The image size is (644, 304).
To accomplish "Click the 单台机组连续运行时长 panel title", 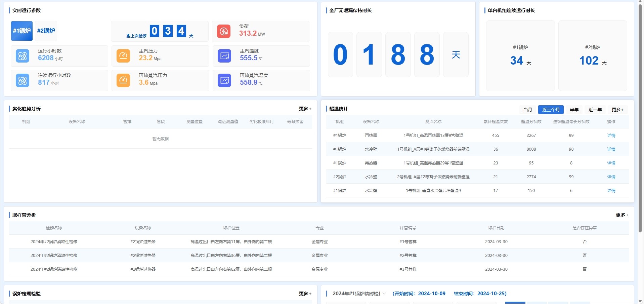I will [511, 10].
